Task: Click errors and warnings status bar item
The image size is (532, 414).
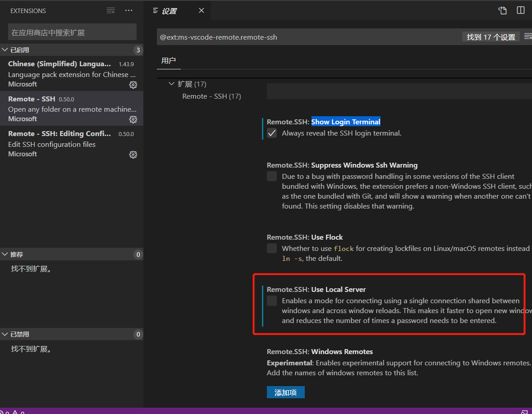Action: click(12, 412)
